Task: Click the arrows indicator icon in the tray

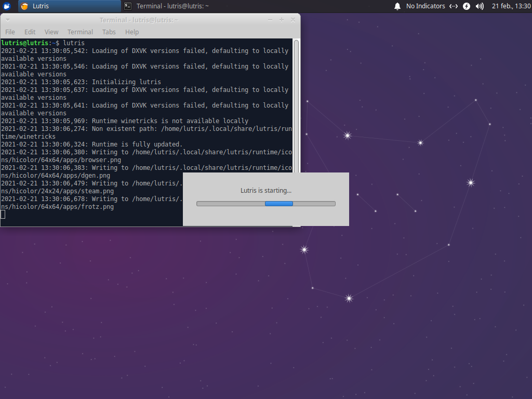Action: 454,6
